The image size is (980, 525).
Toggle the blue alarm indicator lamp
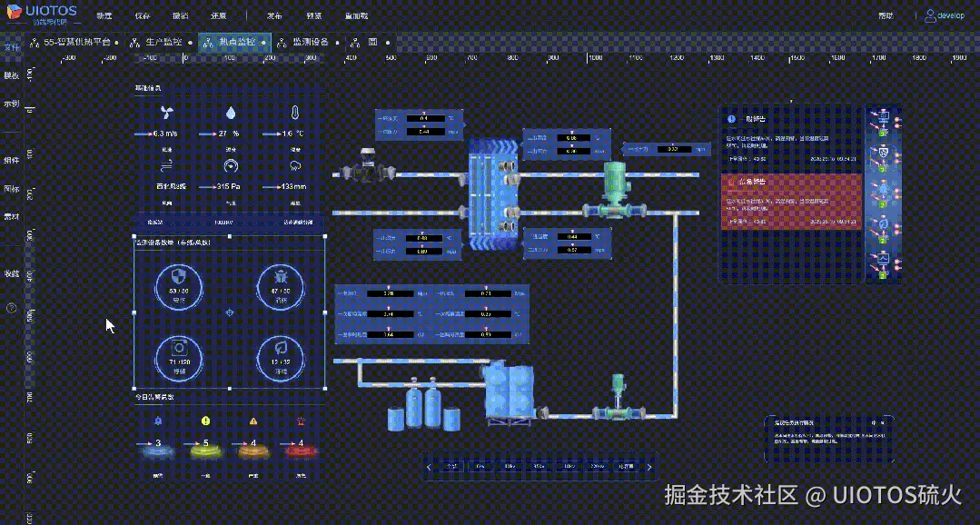pyautogui.click(x=156, y=451)
